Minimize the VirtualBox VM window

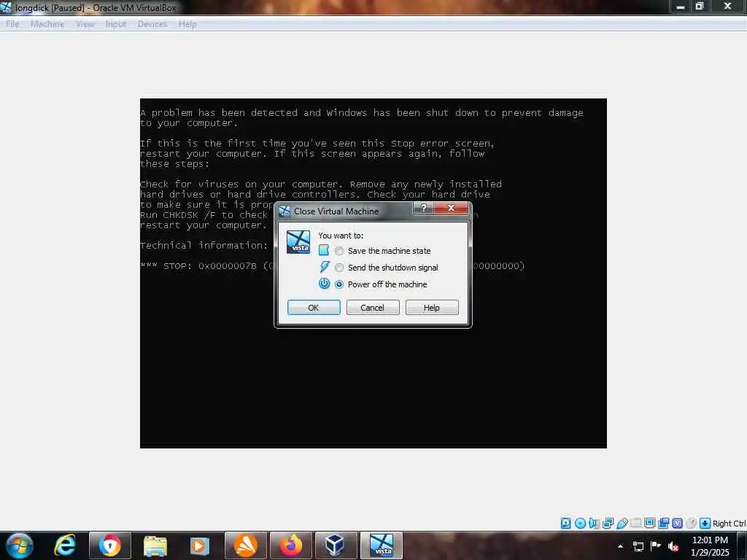tap(681, 7)
